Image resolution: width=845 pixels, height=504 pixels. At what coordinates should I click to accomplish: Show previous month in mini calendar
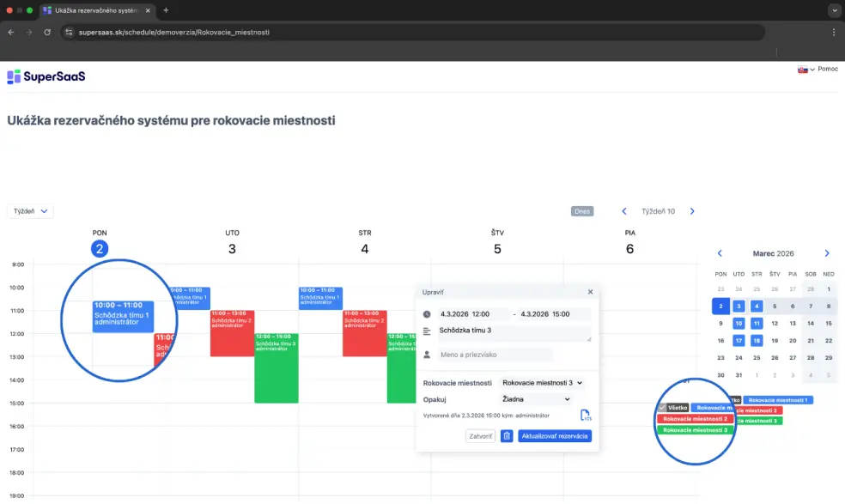[720, 253]
